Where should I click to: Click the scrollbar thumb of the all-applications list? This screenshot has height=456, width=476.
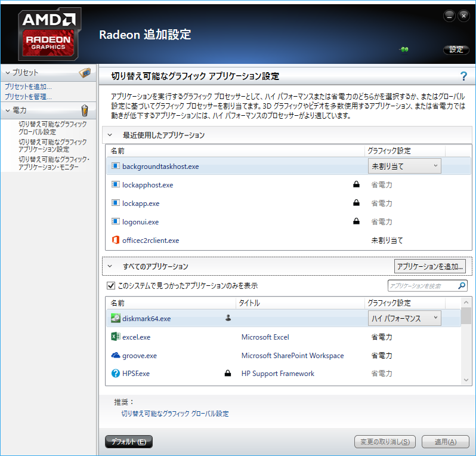click(x=466, y=316)
